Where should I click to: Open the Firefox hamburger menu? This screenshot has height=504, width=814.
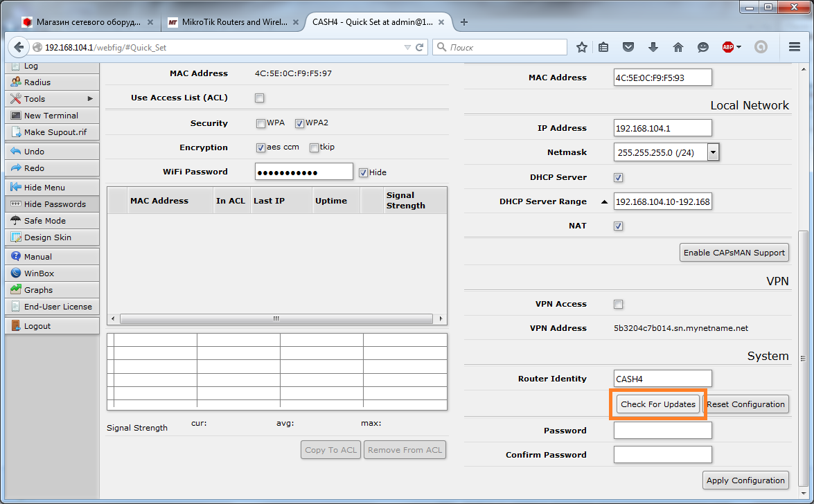tap(795, 47)
